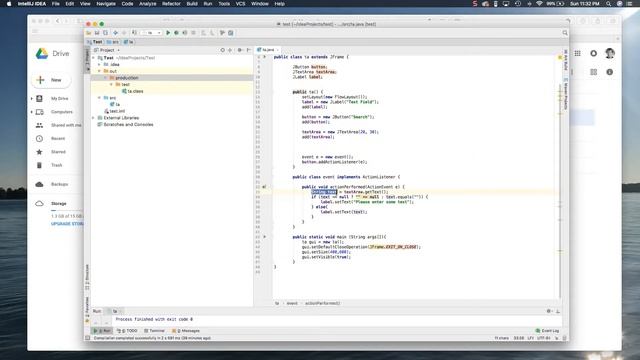
Task: Click the run gutter arrow beside main method
Action: [x=264, y=237]
